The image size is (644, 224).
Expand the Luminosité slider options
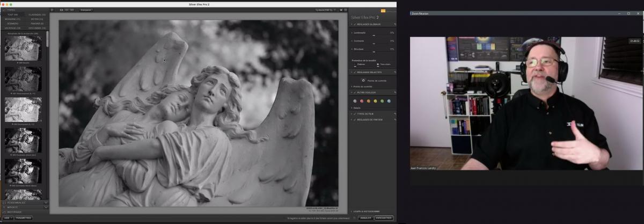click(x=352, y=33)
